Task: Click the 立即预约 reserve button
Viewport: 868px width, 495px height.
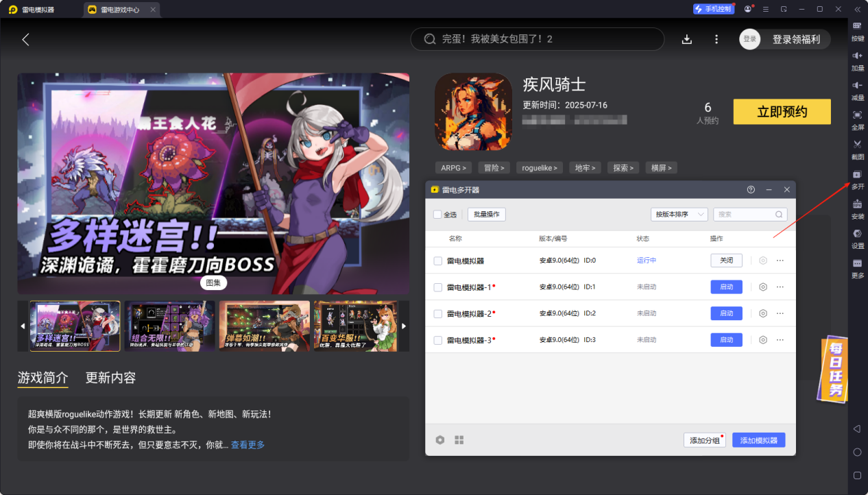Action: tap(782, 112)
